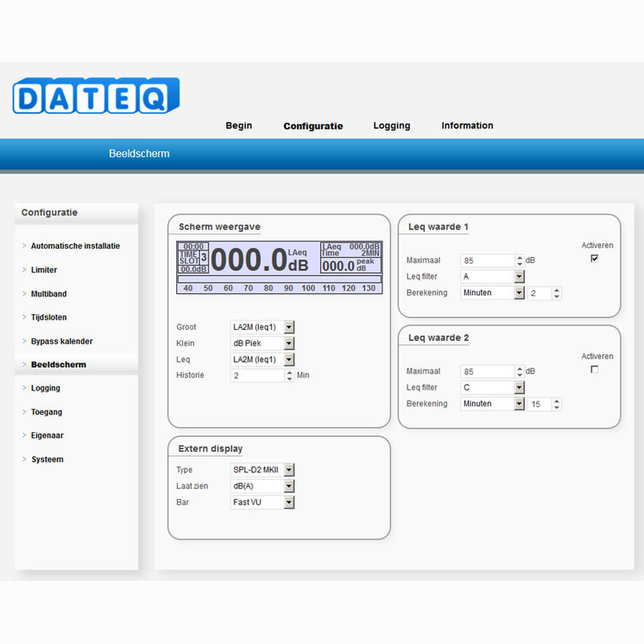The image size is (644, 644).
Task: Open Toegang settings
Action: click(47, 411)
